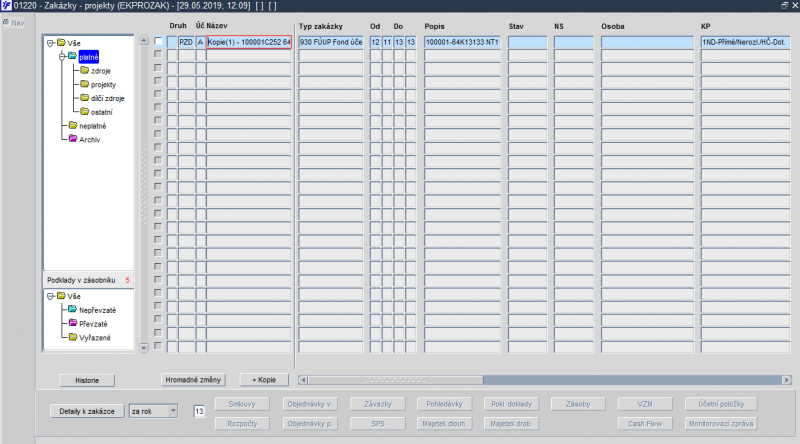The width and height of the screenshot is (800, 444).
Task: Click the empty Osoba field in first row
Action: pos(647,42)
